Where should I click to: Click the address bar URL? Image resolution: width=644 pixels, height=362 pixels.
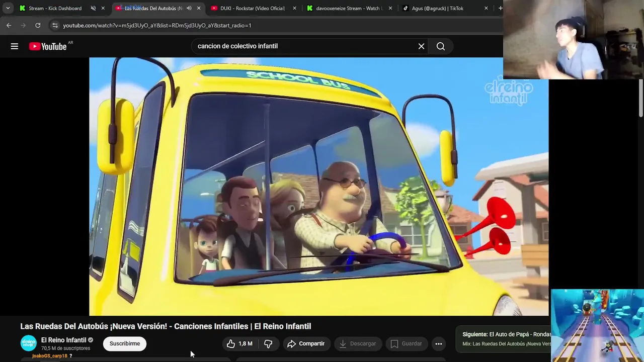157,25
